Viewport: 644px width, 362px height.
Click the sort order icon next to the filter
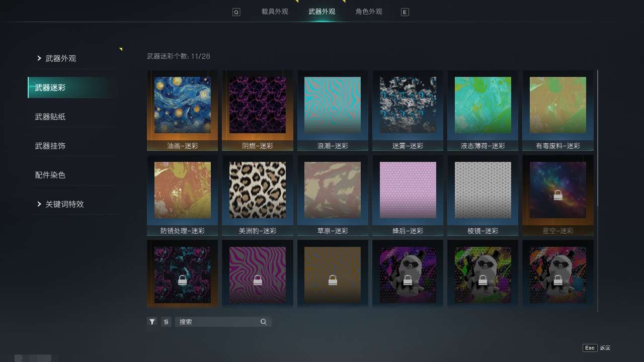(x=166, y=321)
